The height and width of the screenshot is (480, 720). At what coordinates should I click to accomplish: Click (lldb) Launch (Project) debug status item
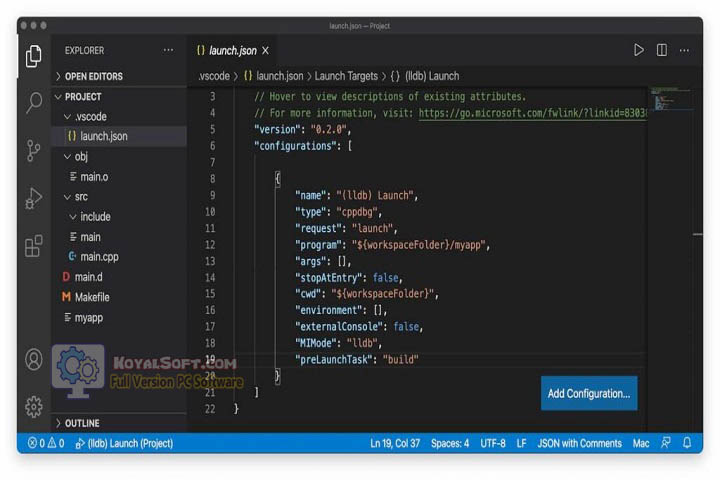pyautogui.click(x=124, y=443)
